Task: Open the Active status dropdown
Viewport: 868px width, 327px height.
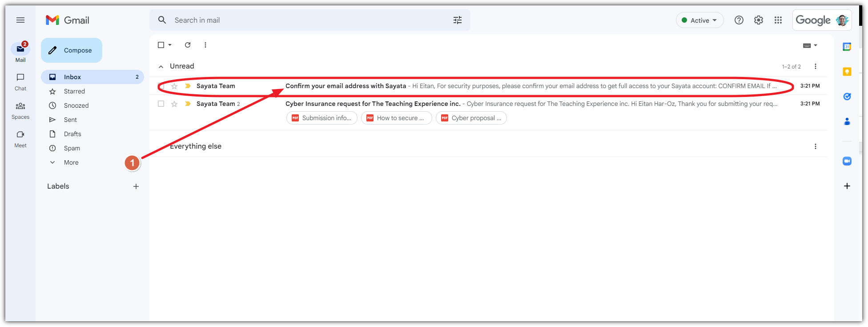Action: 699,20
